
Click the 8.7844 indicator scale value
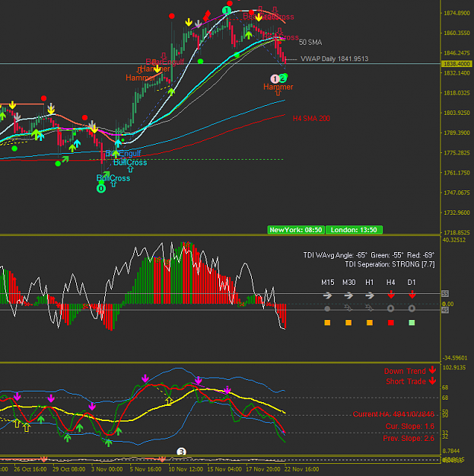tap(451, 451)
